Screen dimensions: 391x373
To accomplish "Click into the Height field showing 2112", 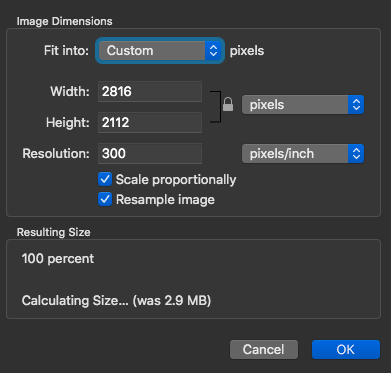I will [x=150, y=122].
